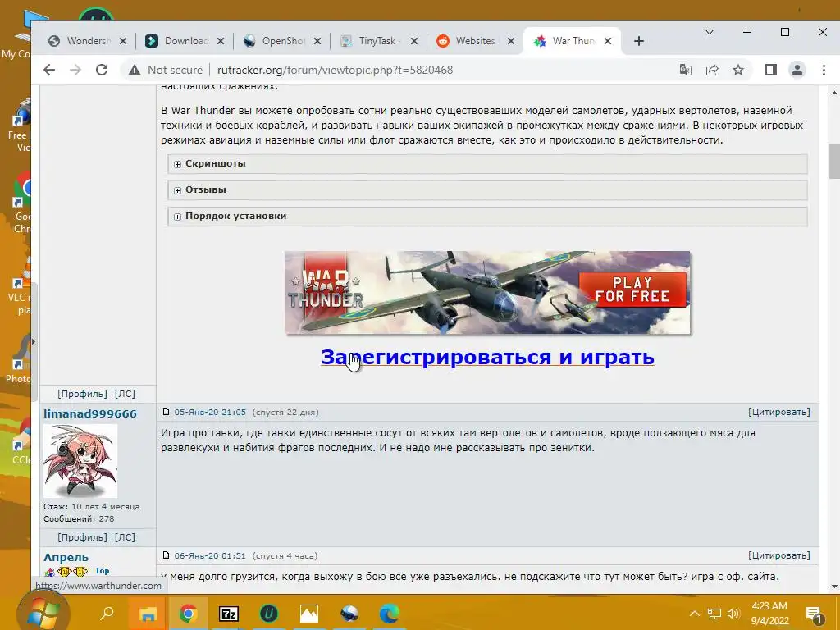This screenshot has height=630, width=840.
Task: Reload the rutracker page
Action: click(x=102, y=71)
